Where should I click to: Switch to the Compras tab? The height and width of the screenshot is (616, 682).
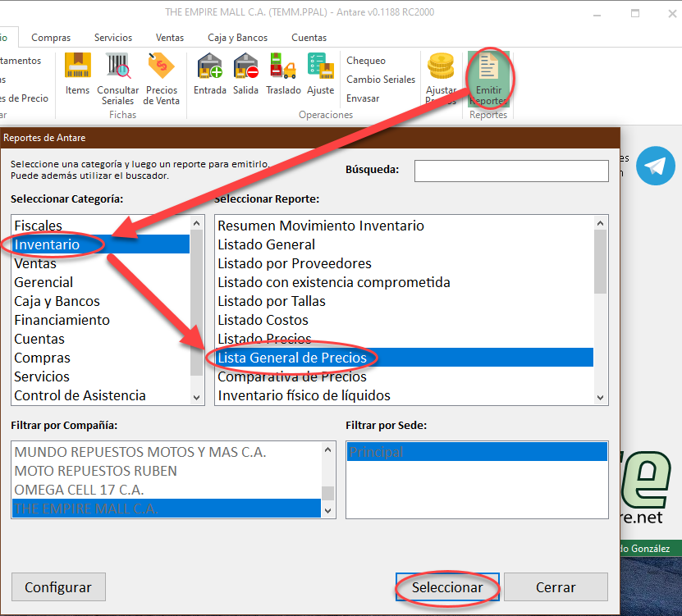point(49,37)
